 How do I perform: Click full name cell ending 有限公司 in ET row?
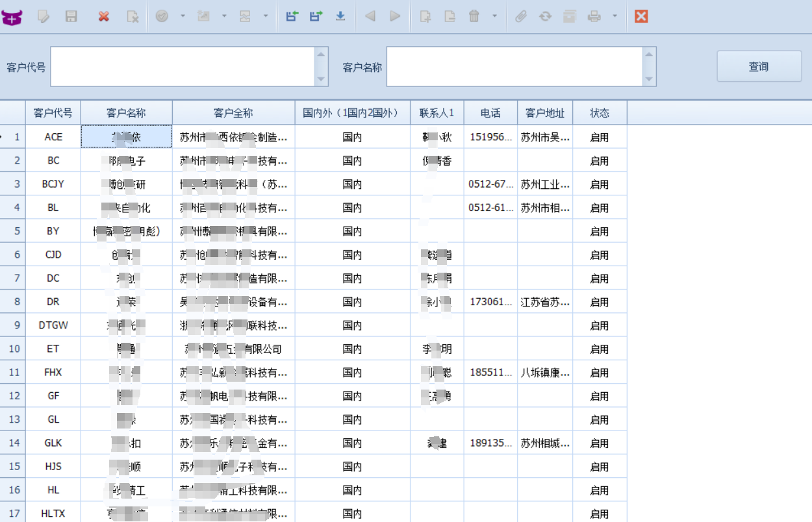[234, 349]
